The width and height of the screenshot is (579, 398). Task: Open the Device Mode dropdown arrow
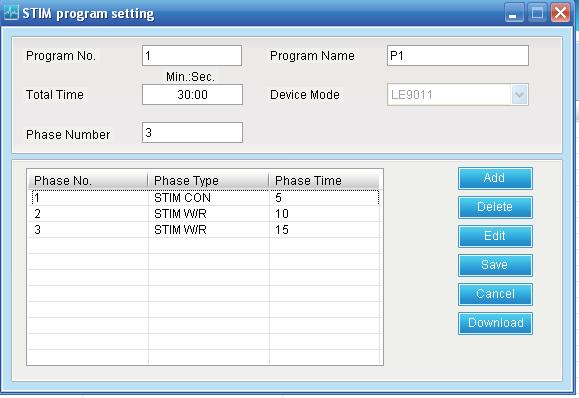(520, 95)
